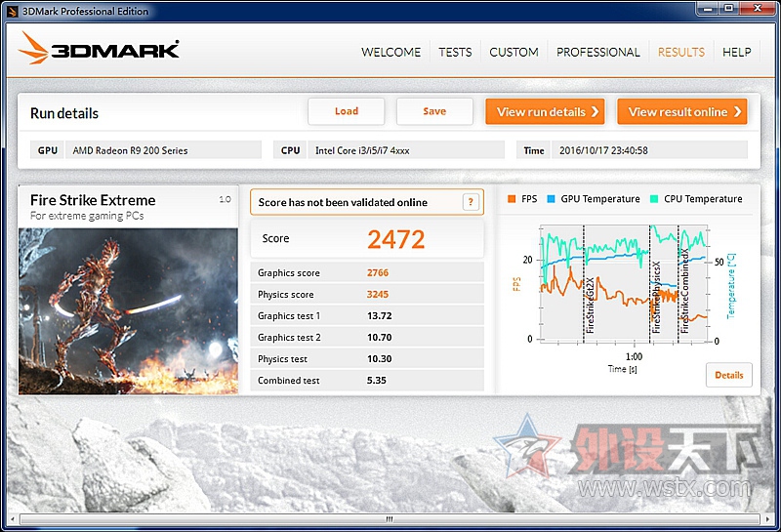Click the FireStrikeGt2X marker in the chart
This screenshot has width=781, height=532.
click(x=591, y=305)
